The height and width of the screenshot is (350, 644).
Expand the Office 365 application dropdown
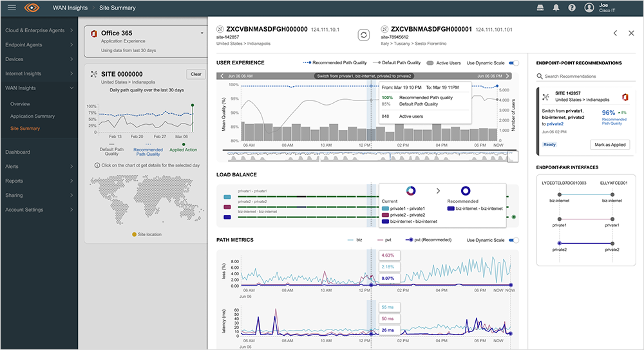coord(202,33)
